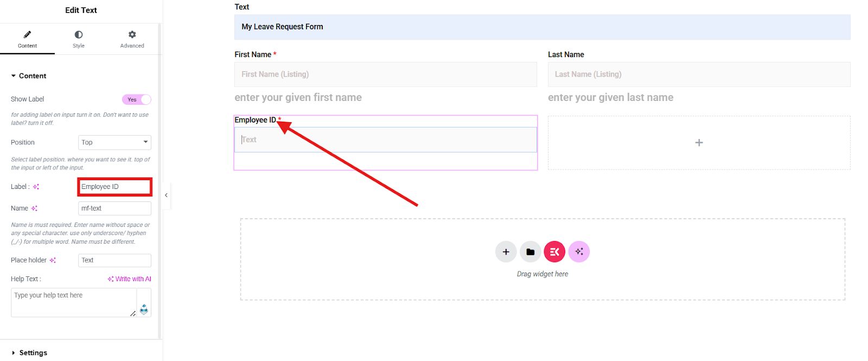The height and width of the screenshot is (361, 868).
Task: Click the Place holder input field
Action: [x=114, y=260]
